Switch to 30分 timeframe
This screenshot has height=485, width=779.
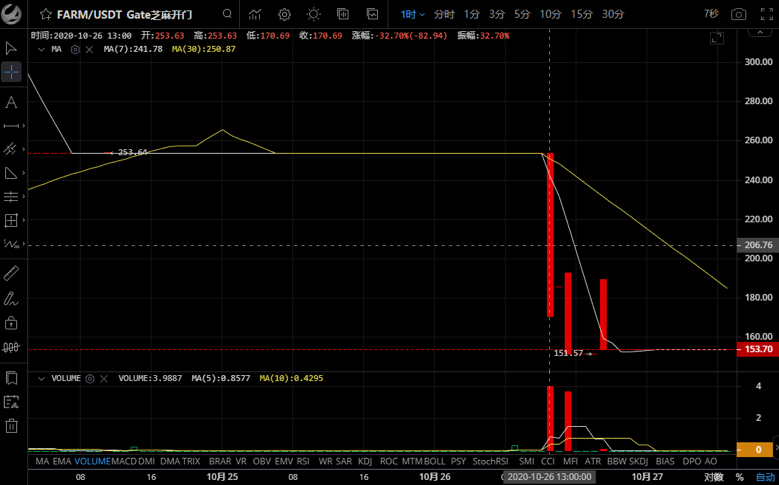click(x=613, y=14)
